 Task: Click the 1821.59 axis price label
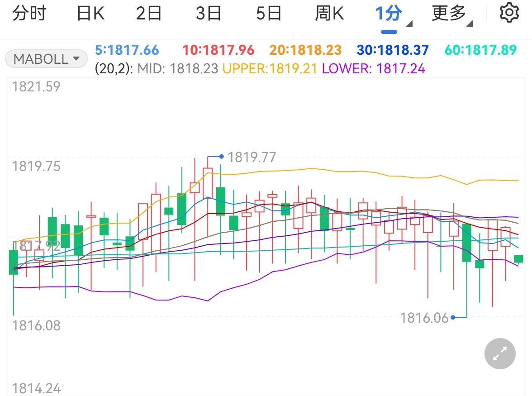coord(36,87)
